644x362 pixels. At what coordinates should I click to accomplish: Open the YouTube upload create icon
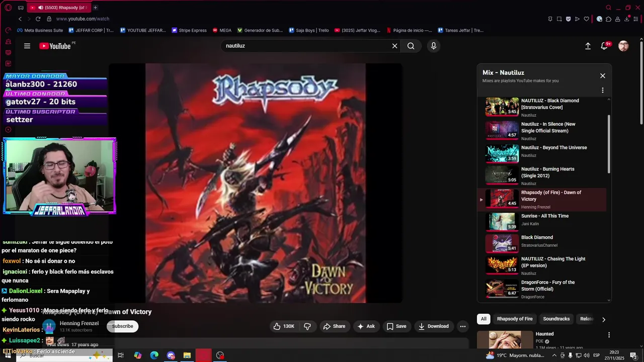point(588,46)
